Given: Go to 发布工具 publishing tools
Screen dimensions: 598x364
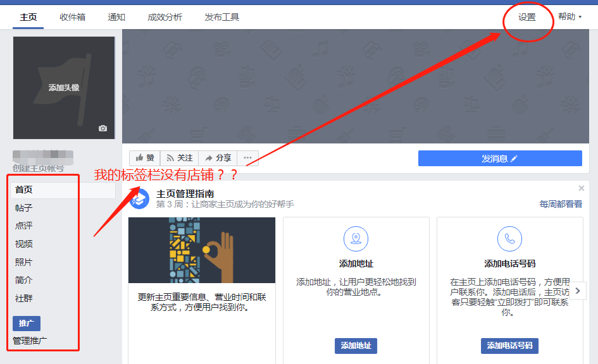Looking at the screenshot, I should 222,17.
